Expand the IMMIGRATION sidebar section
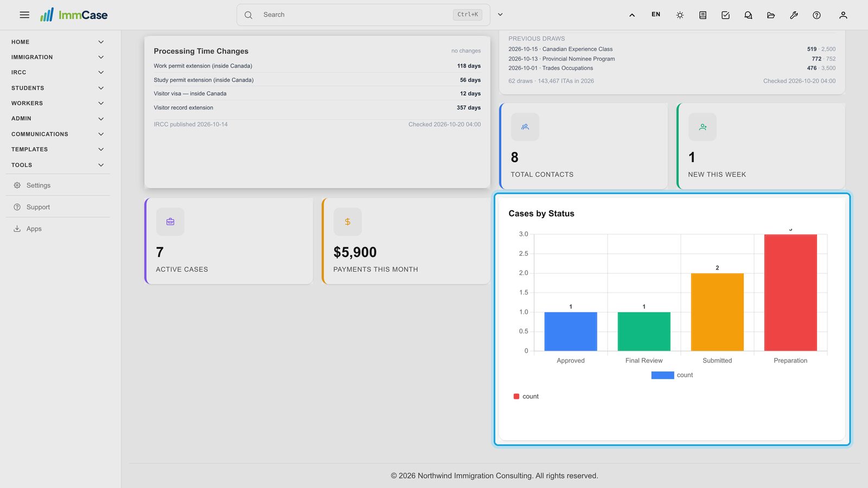Image resolution: width=868 pixels, height=488 pixels. click(58, 57)
